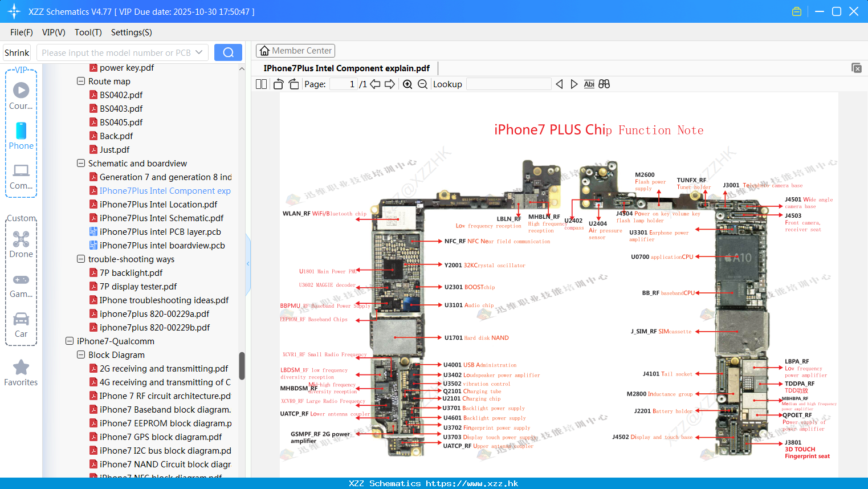The height and width of the screenshot is (489, 868).
Task: Collapse the Route map folder
Action: pos(81,81)
